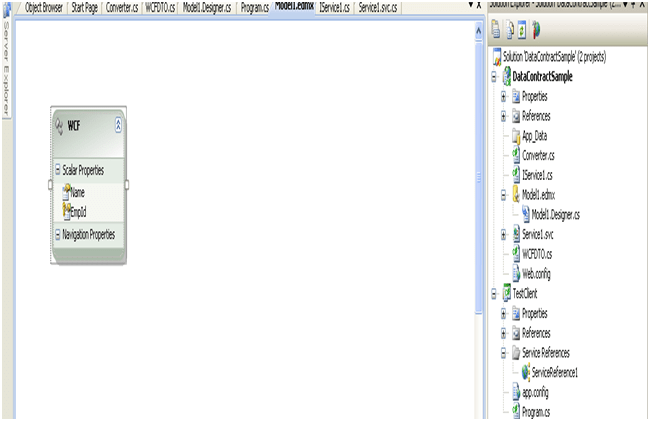Open the Object Browser tab
Viewport: 650px width, 421px height.
pos(43,6)
